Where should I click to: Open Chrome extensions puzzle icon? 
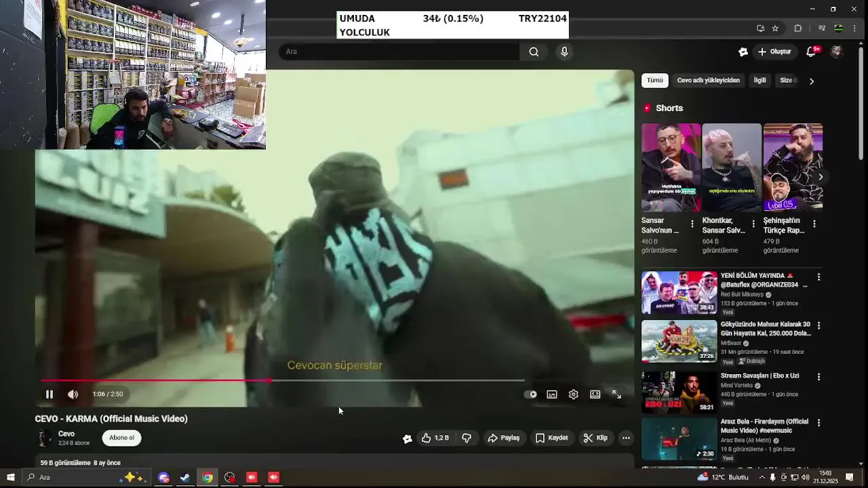[x=797, y=28]
